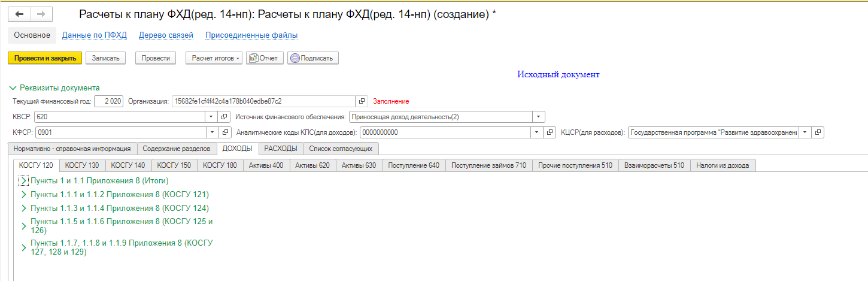The image size is (868, 281).
Task: Switch to the Основное section
Action: [32, 35]
